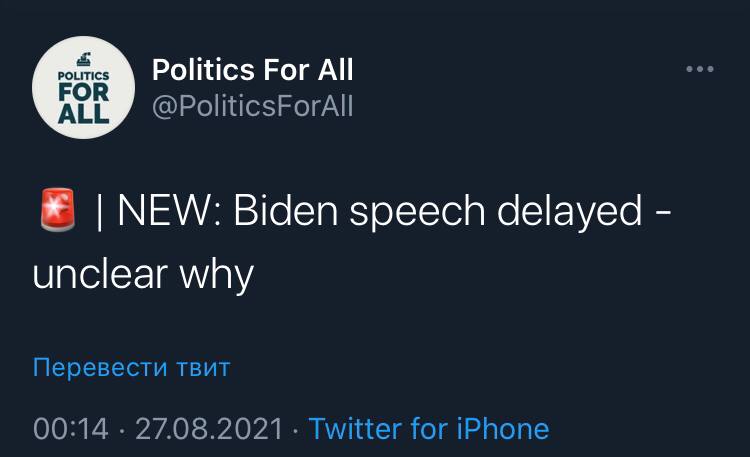Click the 27.08.2021 date
750x457 pixels.
(208, 429)
